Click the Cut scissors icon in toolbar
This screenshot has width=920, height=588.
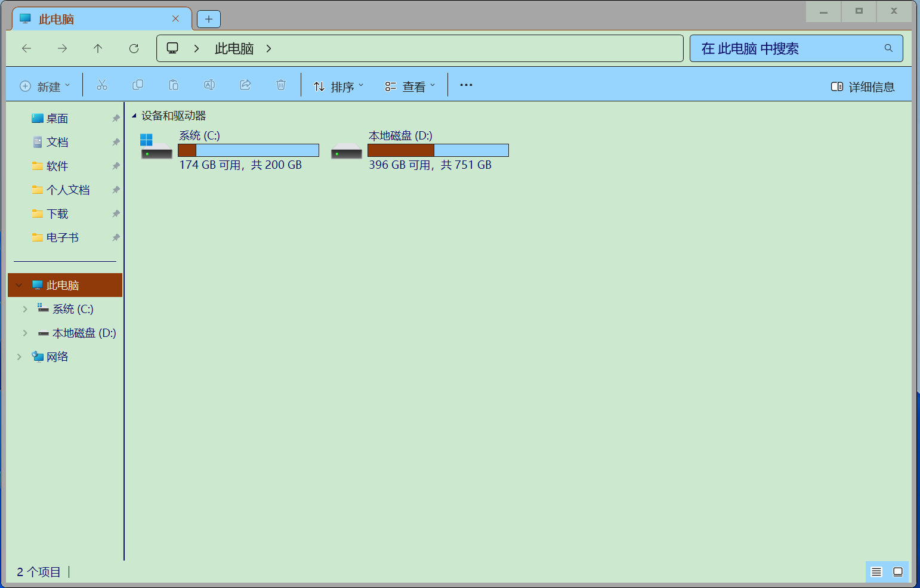(x=102, y=85)
